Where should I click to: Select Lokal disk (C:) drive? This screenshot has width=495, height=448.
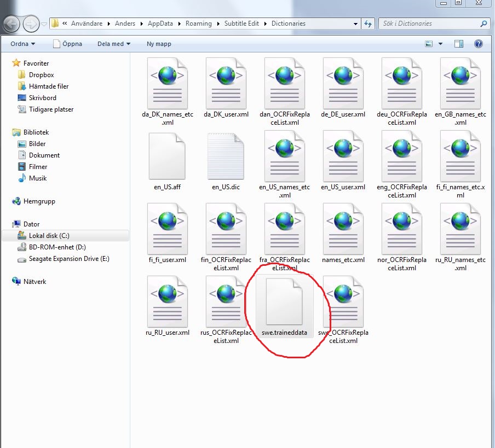[65, 236]
